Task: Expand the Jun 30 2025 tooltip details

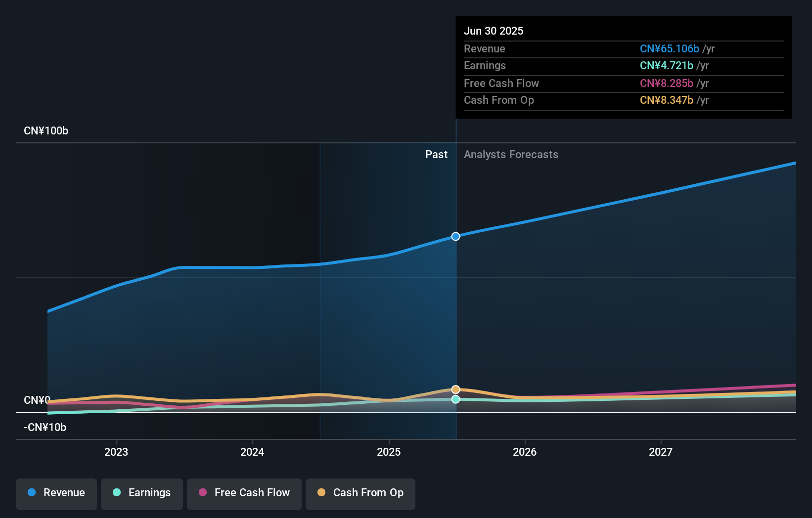Action: coord(494,31)
